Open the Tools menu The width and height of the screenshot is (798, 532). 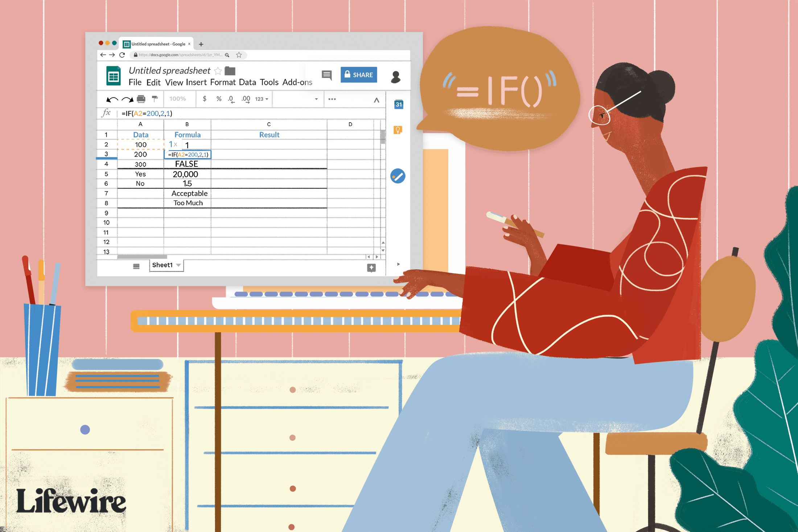coord(269,82)
